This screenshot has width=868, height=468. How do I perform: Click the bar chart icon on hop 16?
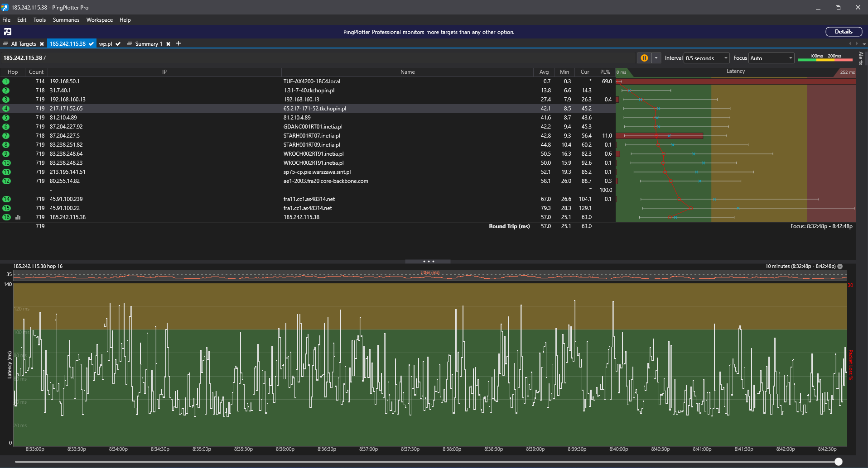(18, 217)
